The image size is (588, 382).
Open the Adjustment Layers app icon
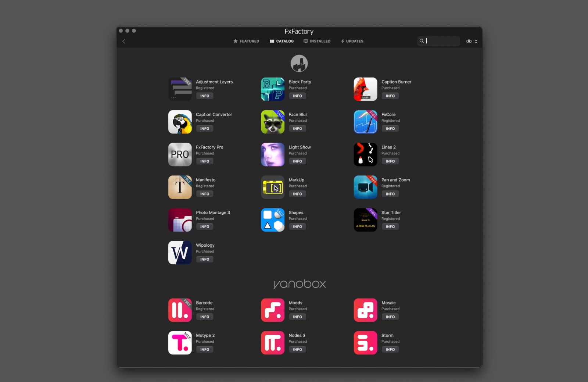(x=180, y=89)
